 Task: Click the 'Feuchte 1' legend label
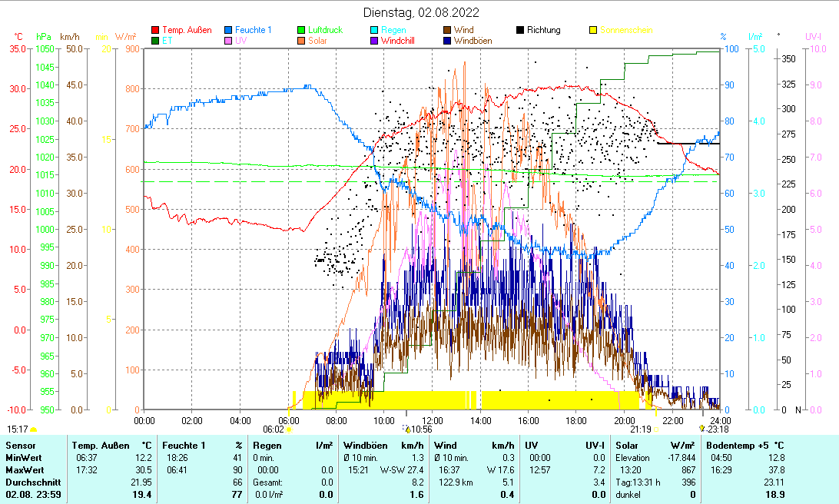coord(253,30)
